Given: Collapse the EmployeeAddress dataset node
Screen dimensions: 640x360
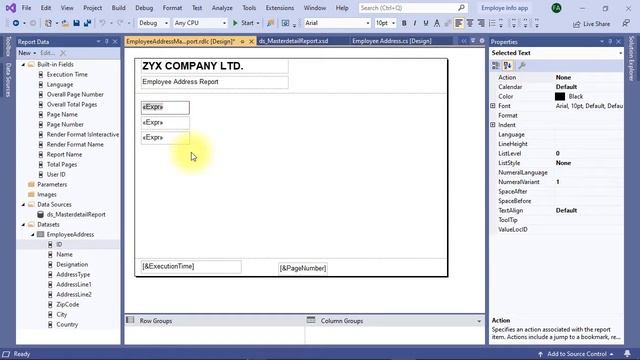Looking at the screenshot, I should [33, 235].
